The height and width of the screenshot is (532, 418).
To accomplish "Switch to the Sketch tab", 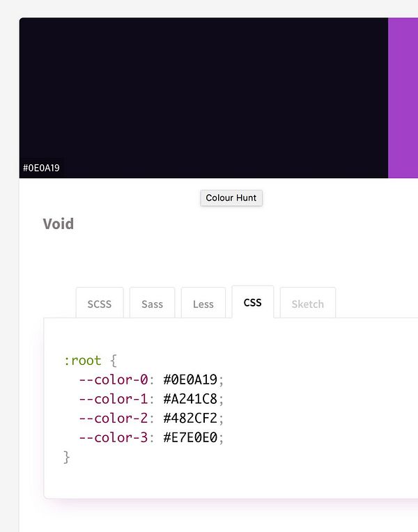I will pos(307,304).
